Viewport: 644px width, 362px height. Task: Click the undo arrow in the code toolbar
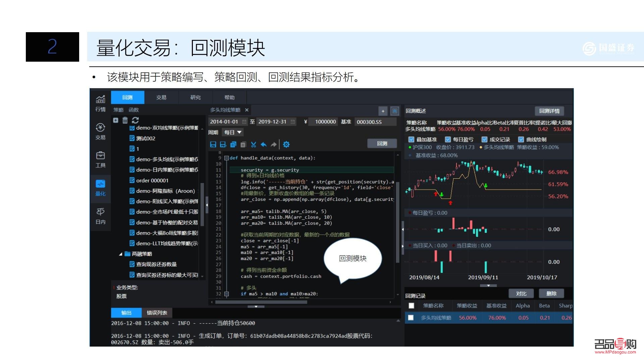[264, 144]
